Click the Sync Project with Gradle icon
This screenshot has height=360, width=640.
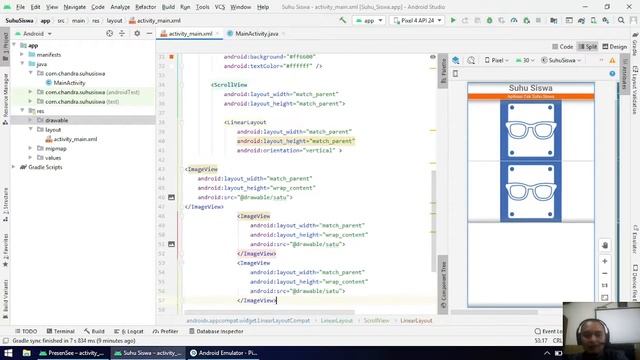(581, 20)
